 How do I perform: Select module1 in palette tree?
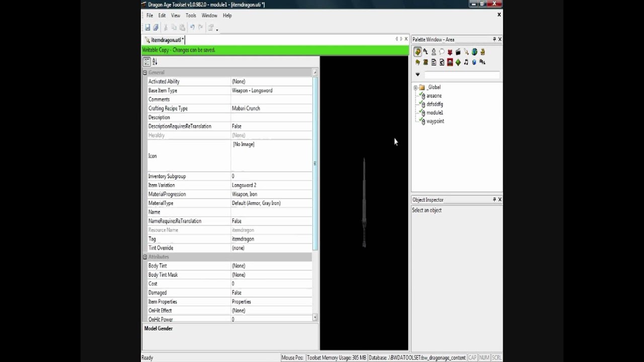click(435, 113)
